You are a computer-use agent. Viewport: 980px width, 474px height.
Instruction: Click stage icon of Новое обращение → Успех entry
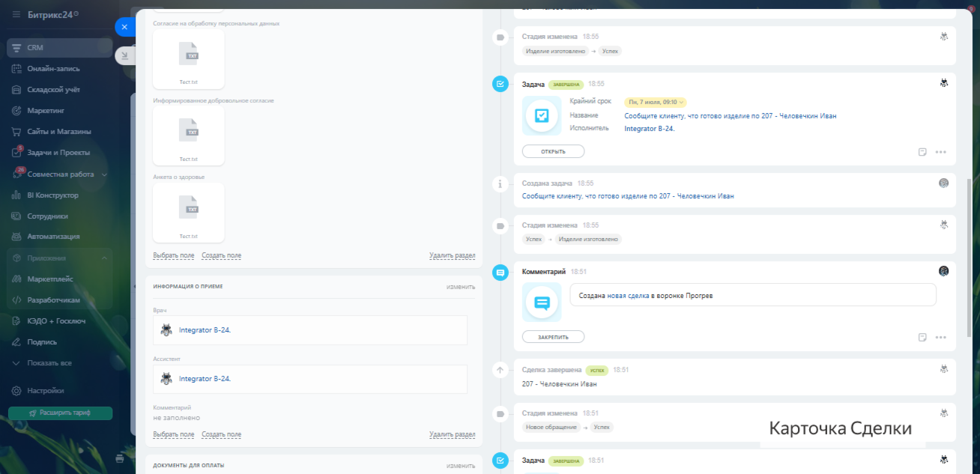500,413
